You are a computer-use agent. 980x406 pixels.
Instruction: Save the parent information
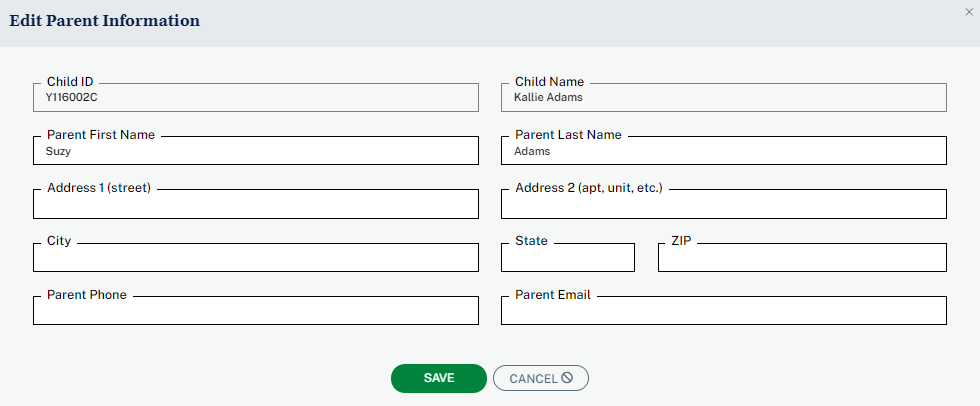[x=438, y=378]
